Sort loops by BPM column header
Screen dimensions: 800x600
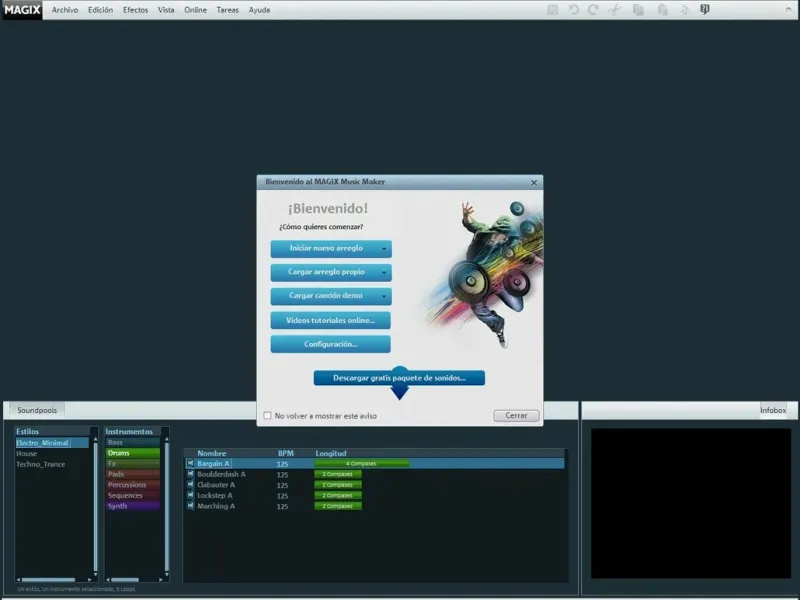pyautogui.click(x=286, y=453)
